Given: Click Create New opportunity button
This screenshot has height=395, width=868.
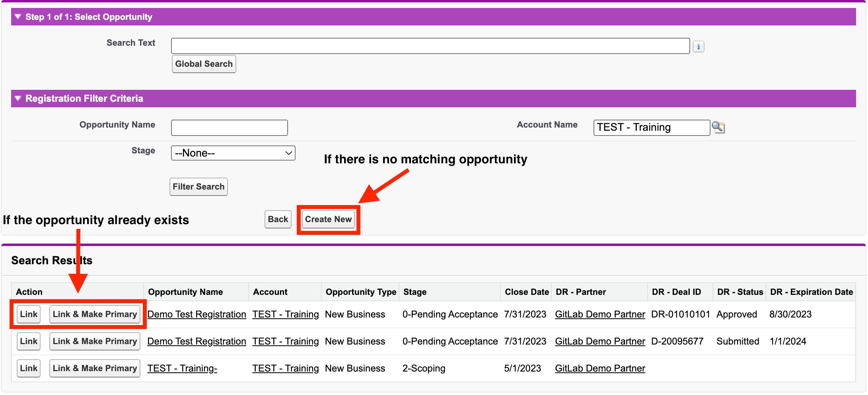Looking at the screenshot, I should point(328,219).
